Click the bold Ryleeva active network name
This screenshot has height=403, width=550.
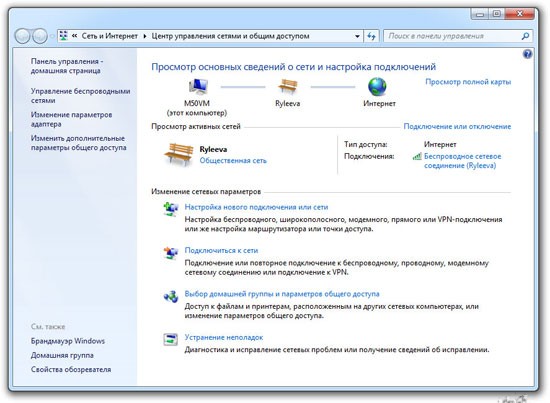coord(213,149)
